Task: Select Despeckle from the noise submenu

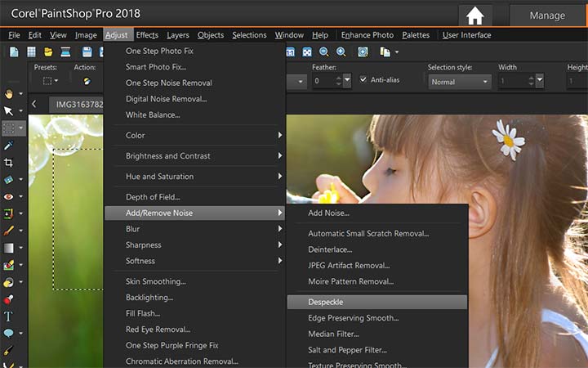Action: tap(377, 302)
